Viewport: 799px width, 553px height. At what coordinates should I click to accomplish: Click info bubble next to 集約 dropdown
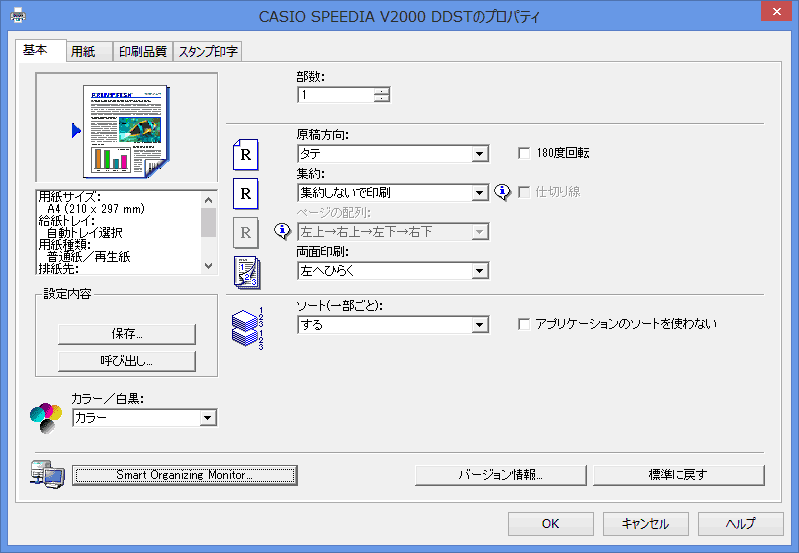502,192
